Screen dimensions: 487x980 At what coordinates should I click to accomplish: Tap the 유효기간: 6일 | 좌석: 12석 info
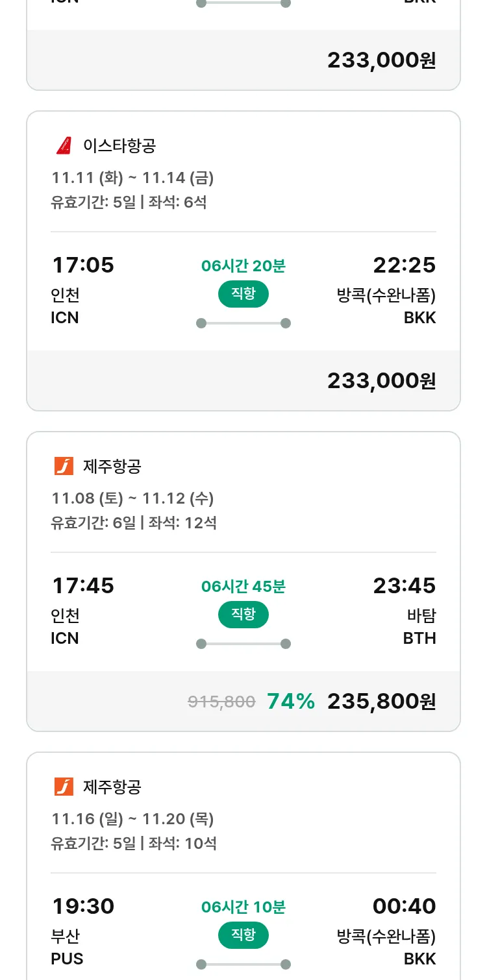click(x=134, y=522)
